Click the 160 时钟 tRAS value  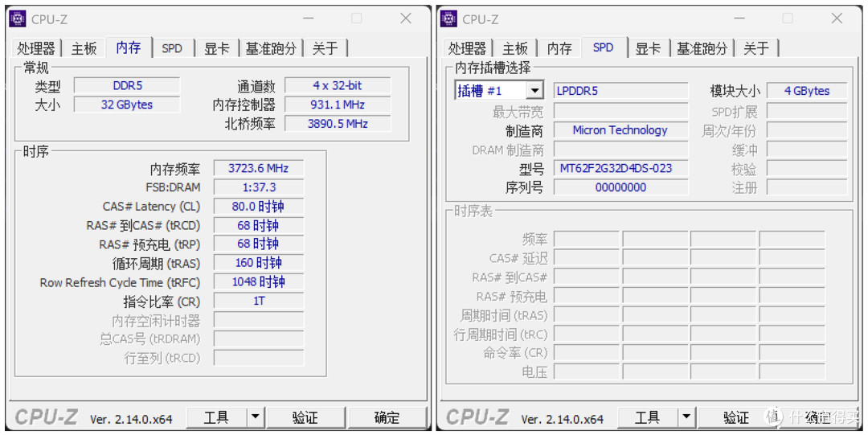(259, 263)
